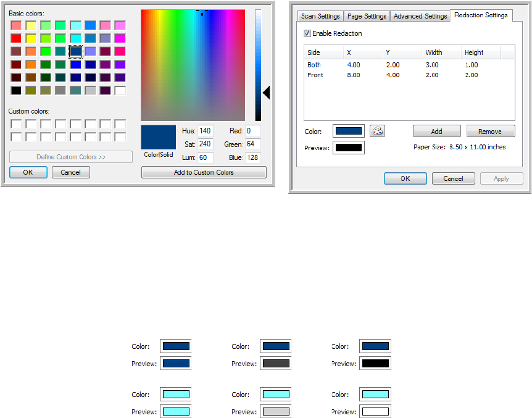Pick the black basic color swatch
This screenshot has width=532, height=418.
[x=16, y=90]
